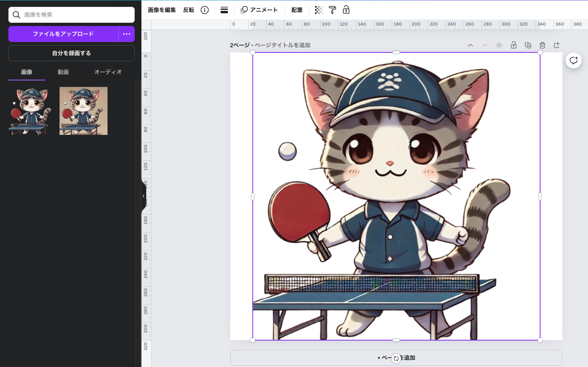The image size is (588, 367).
Task: Click the ファイルをアップロード upload button
Action: click(63, 34)
